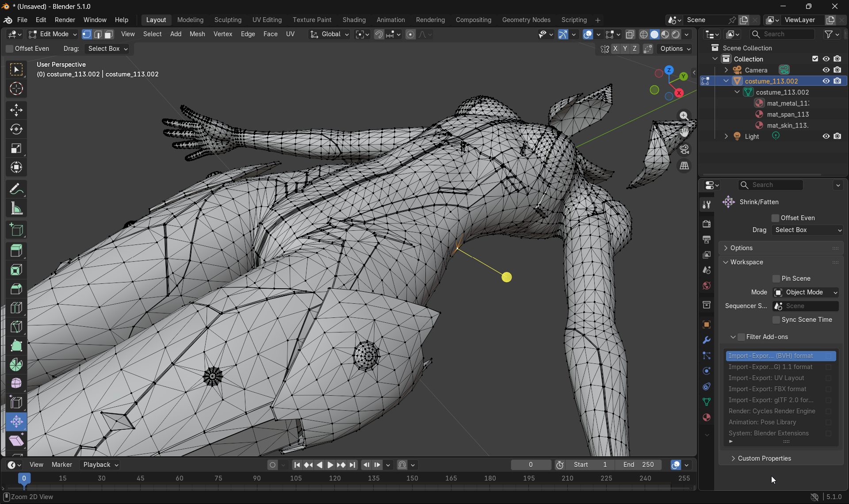Enable Offset Even checkbox in header

10,49
